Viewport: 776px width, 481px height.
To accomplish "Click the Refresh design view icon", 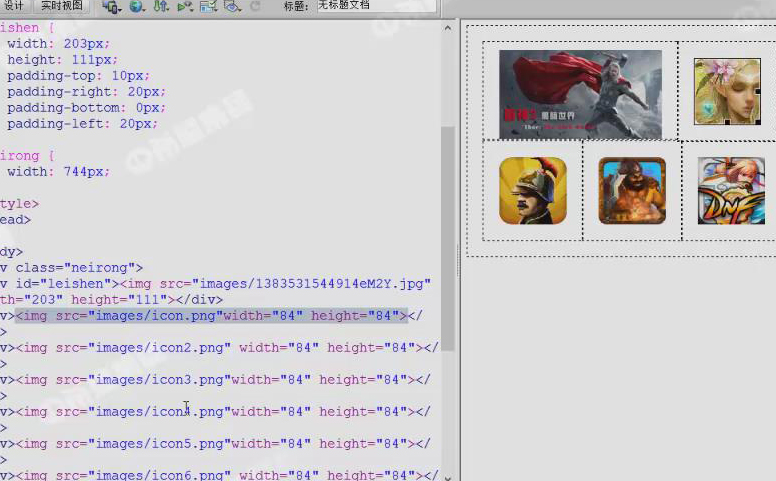I will (x=255, y=6).
